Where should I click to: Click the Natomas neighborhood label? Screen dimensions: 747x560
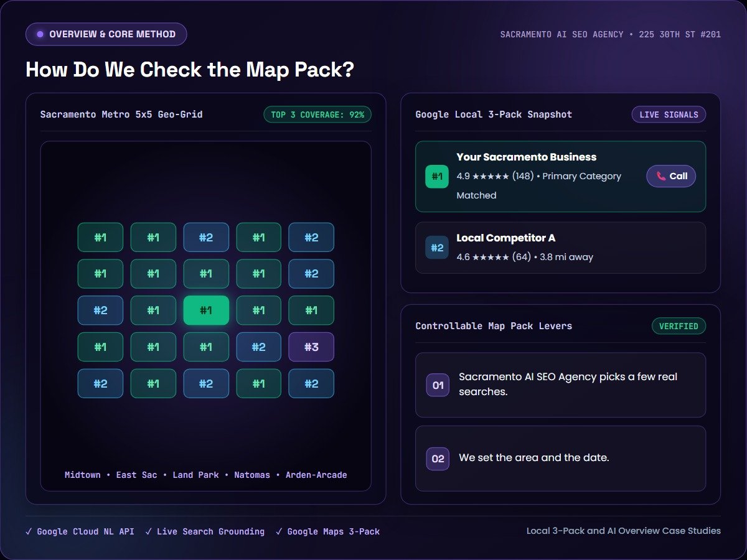tap(252, 475)
